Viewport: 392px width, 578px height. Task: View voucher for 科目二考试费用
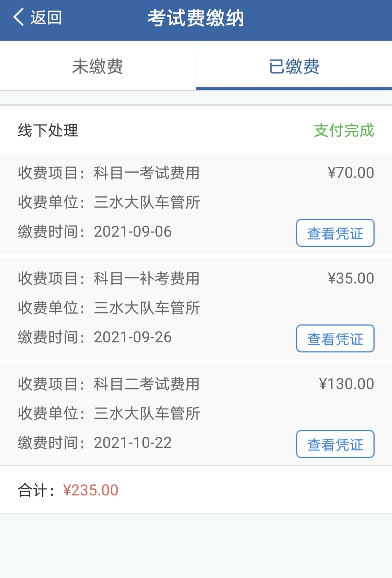[335, 444]
